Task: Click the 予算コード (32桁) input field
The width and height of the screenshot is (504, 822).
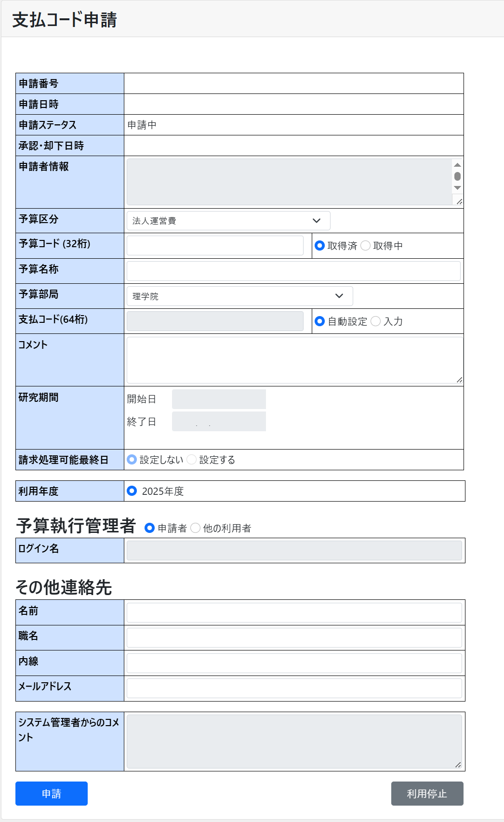Action: 215,246
